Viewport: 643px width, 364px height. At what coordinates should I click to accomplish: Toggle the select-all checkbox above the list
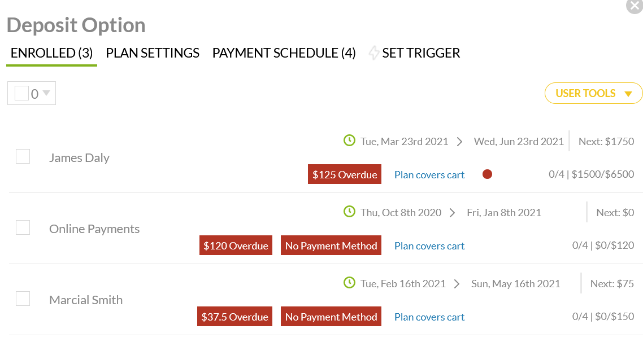21,93
